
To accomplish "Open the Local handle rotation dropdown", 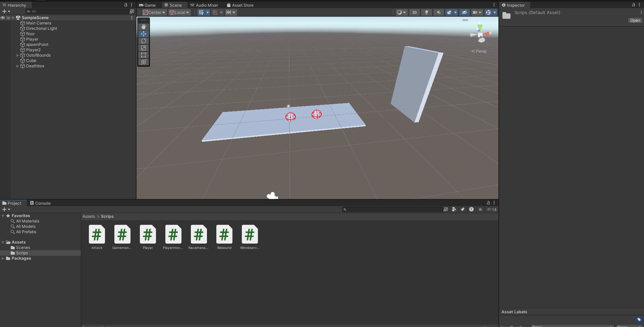I will (x=180, y=12).
